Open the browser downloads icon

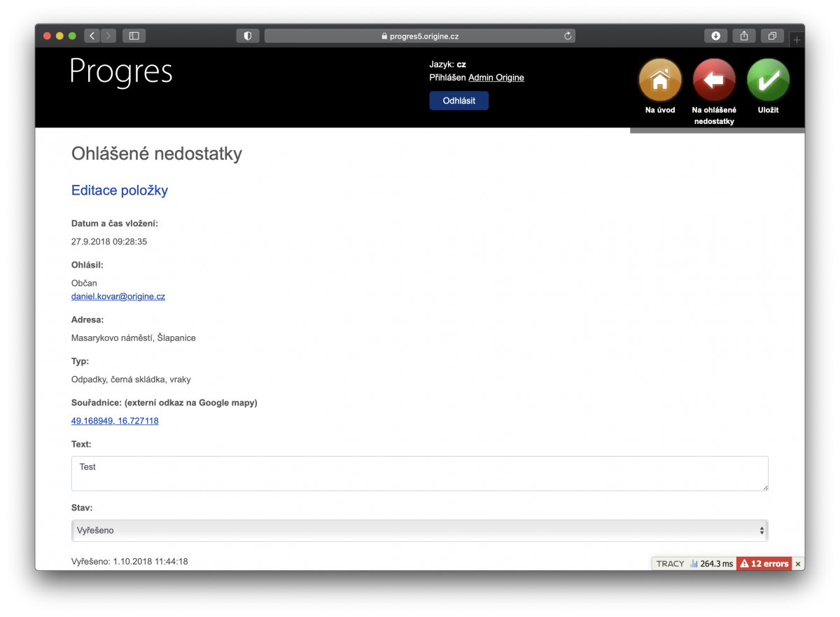coord(715,35)
